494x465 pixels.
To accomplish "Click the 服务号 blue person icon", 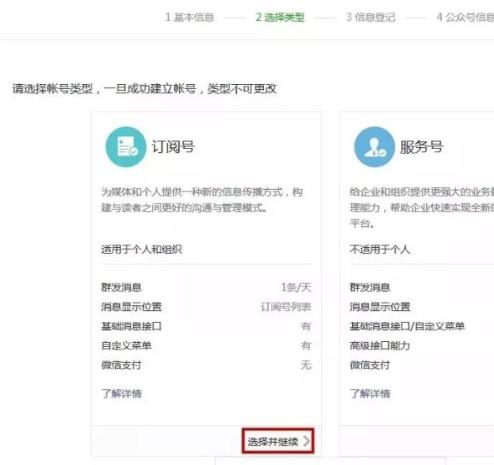I will click(x=374, y=147).
